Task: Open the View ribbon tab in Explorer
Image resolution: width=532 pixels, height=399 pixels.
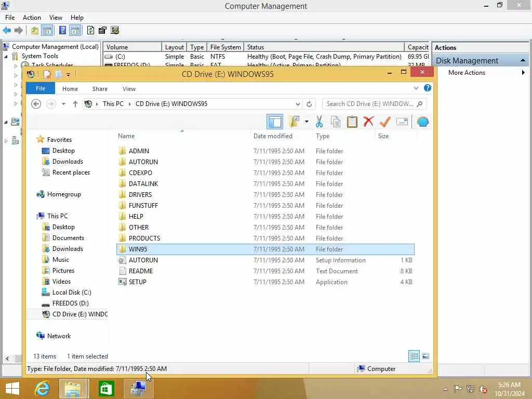Action: (x=129, y=88)
